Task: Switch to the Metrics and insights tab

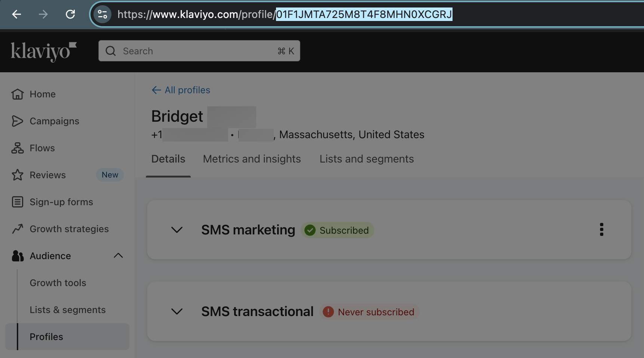Action: [x=251, y=159]
